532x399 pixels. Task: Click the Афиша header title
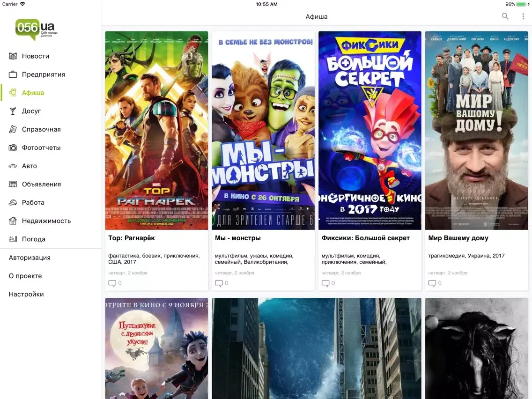pyautogui.click(x=317, y=17)
